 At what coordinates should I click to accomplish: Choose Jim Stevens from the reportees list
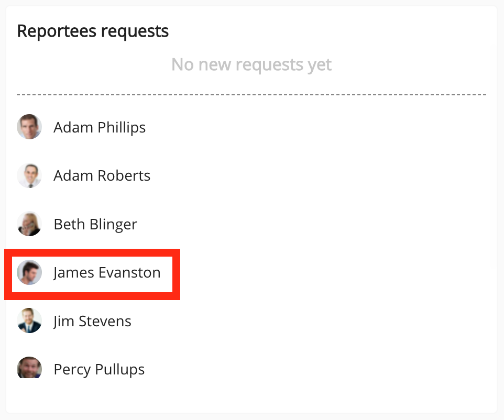pyautogui.click(x=92, y=321)
